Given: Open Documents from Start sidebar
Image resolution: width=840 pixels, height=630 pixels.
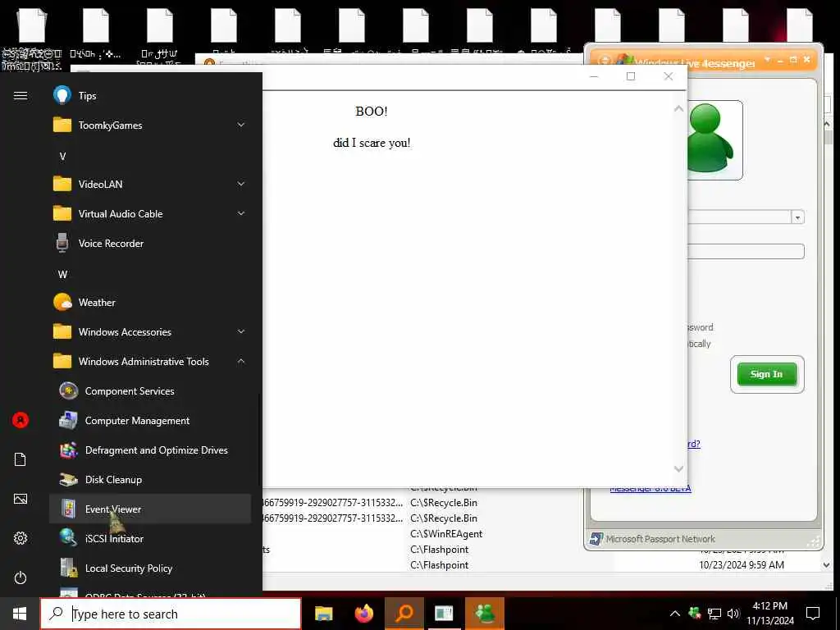Looking at the screenshot, I should (x=21, y=459).
